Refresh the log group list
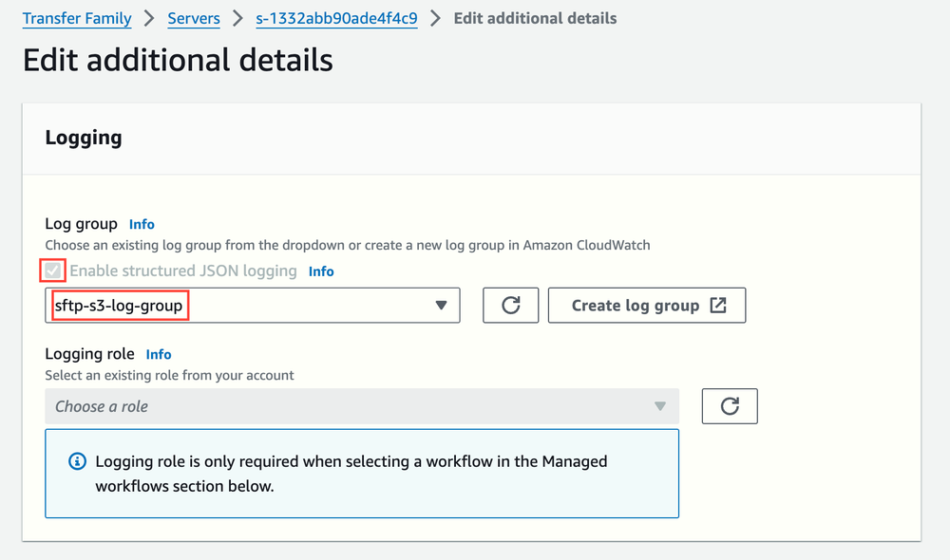 (510, 305)
